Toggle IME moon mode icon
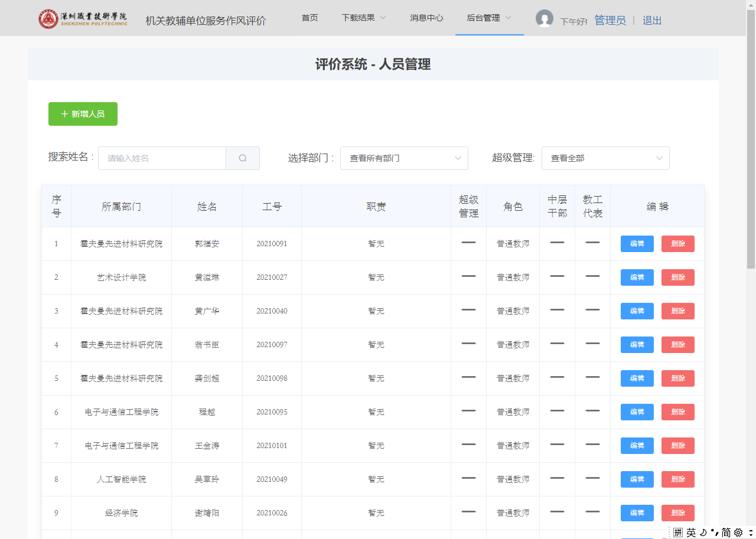 pyautogui.click(x=703, y=533)
